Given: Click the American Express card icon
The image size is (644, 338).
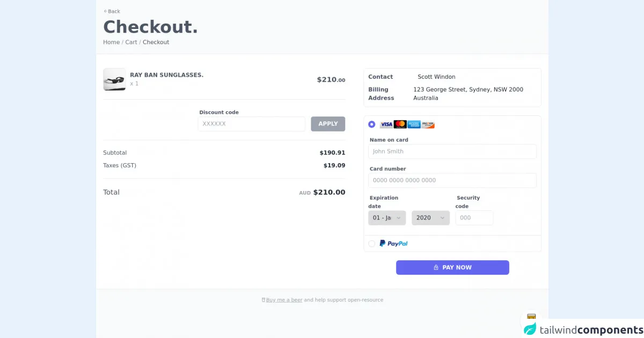Looking at the screenshot, I should click(414, 124).
